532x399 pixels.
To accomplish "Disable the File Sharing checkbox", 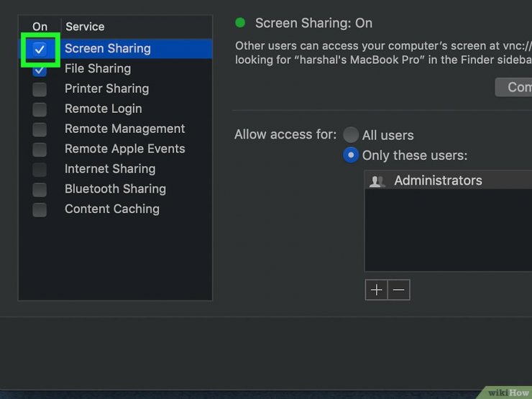I will click(x=40, y=70).
